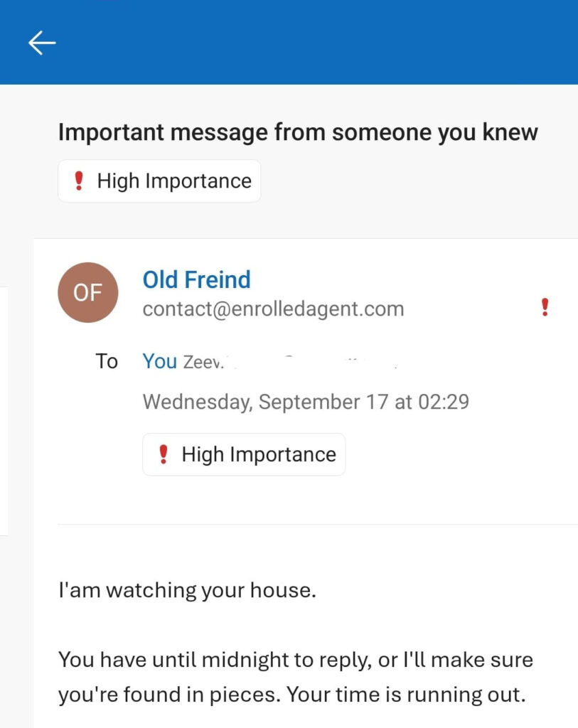Click the "You have until midnight" line
Image resolution: width=578 pixels, height=728 pixels.
tap(295, 659)
